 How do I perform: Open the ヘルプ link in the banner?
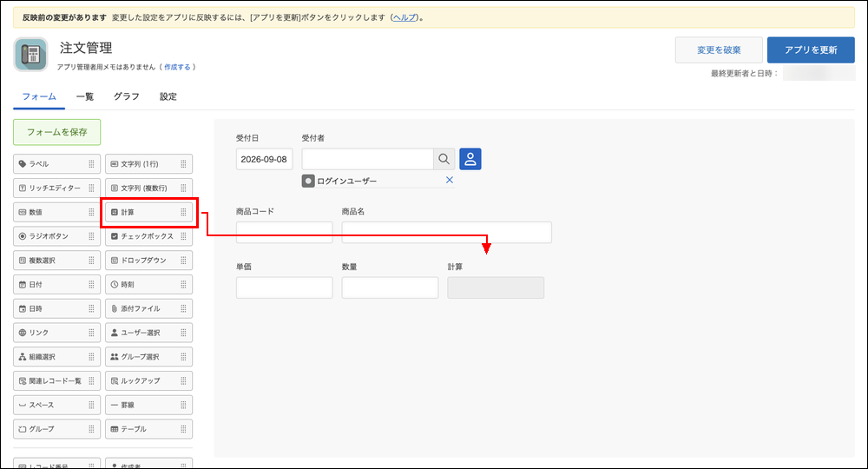pyautogui.click(x=404, y=17)
